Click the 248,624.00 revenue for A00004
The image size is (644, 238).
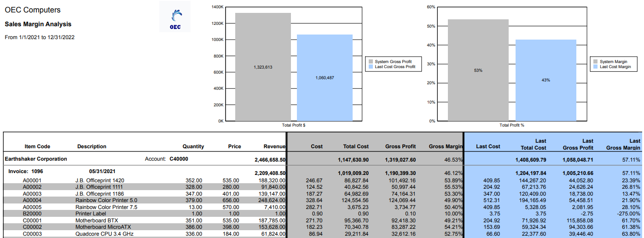pyautogui.click(x=273, y=200)
